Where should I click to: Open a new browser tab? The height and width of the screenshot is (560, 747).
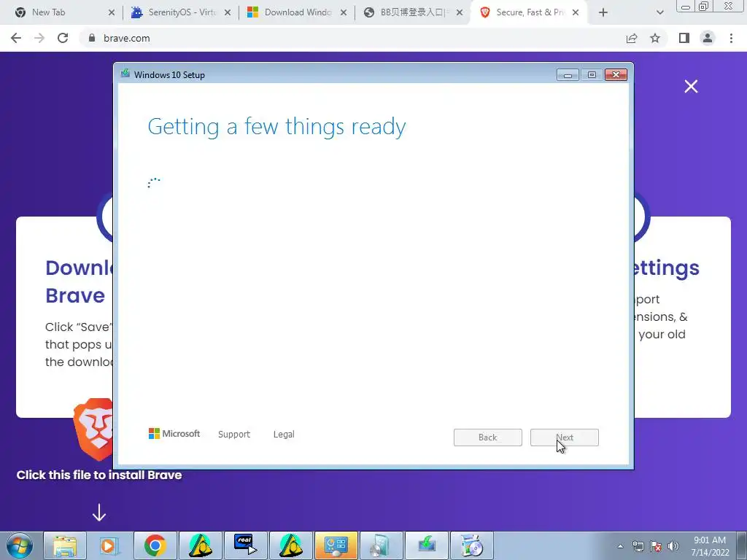(x=603, y=13)
